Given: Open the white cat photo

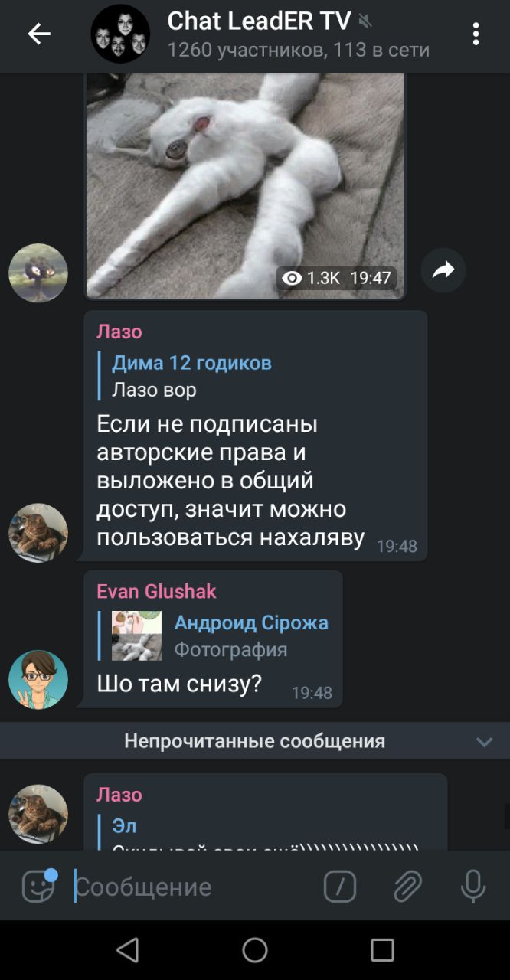Looking at the screenshot, I should click(x=245, y=185).
